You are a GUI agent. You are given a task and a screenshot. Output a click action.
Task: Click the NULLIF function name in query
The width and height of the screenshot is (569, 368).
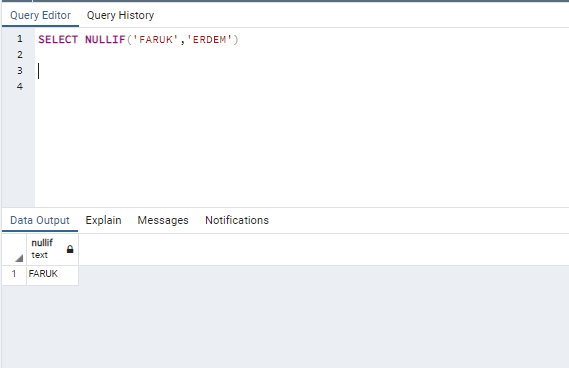click(x=105, y=40)
